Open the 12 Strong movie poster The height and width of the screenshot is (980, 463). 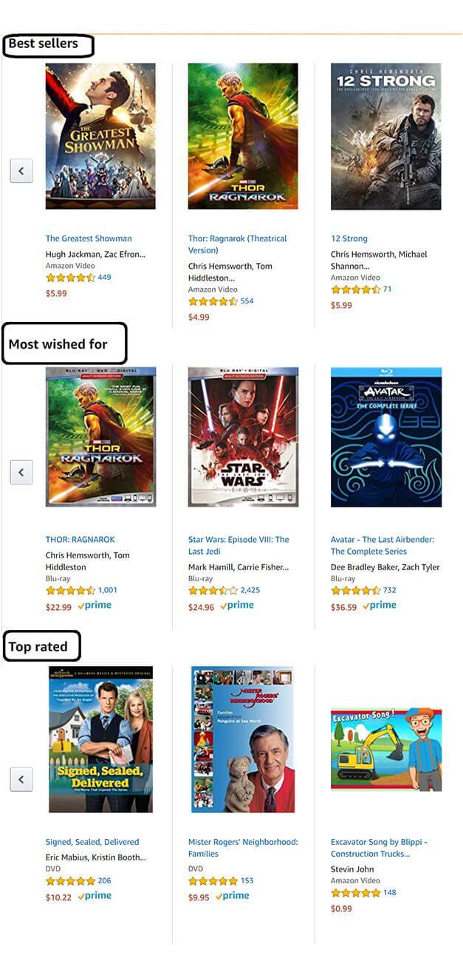click(x=385, y=136)
